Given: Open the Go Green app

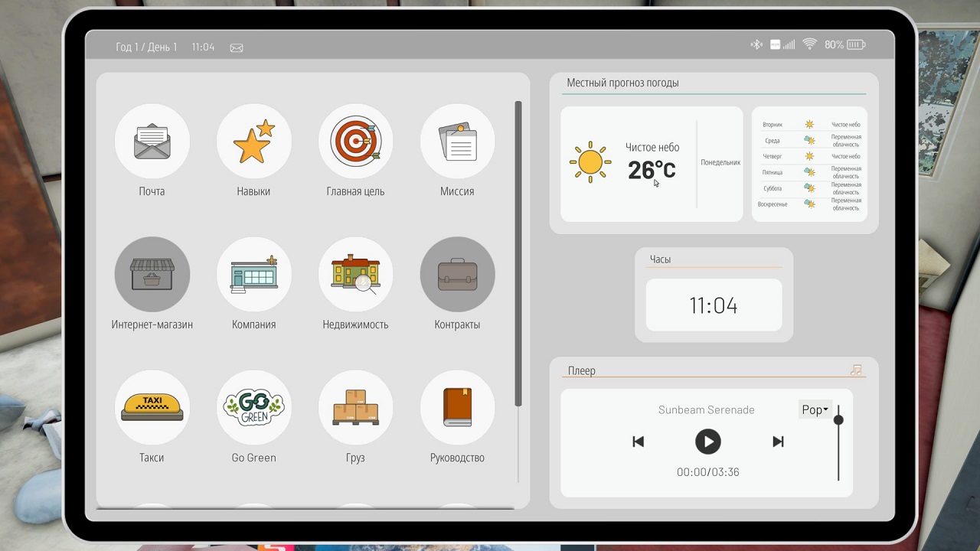Looking at the screenshot, I should (x=253, y=408).
